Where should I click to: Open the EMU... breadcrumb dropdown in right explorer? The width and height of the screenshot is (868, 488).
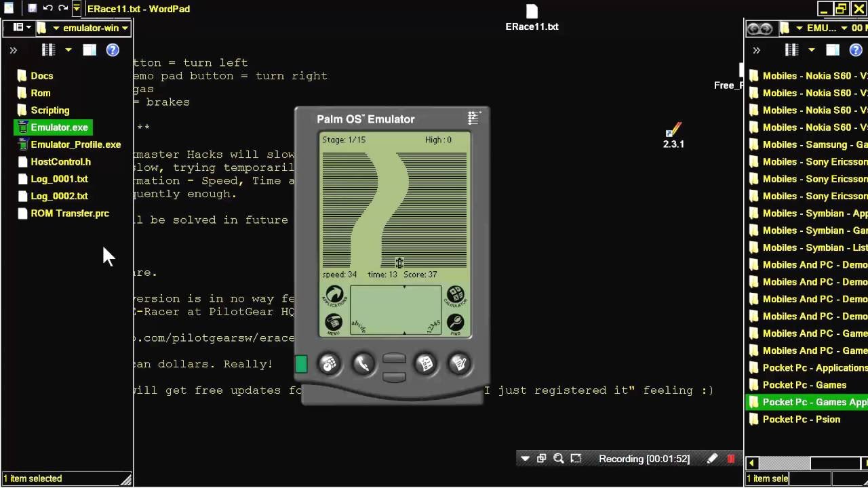pos(844,28)
